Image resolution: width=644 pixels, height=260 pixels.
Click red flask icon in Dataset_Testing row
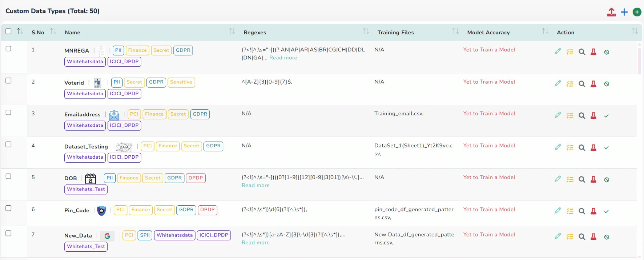pos(593,148)
